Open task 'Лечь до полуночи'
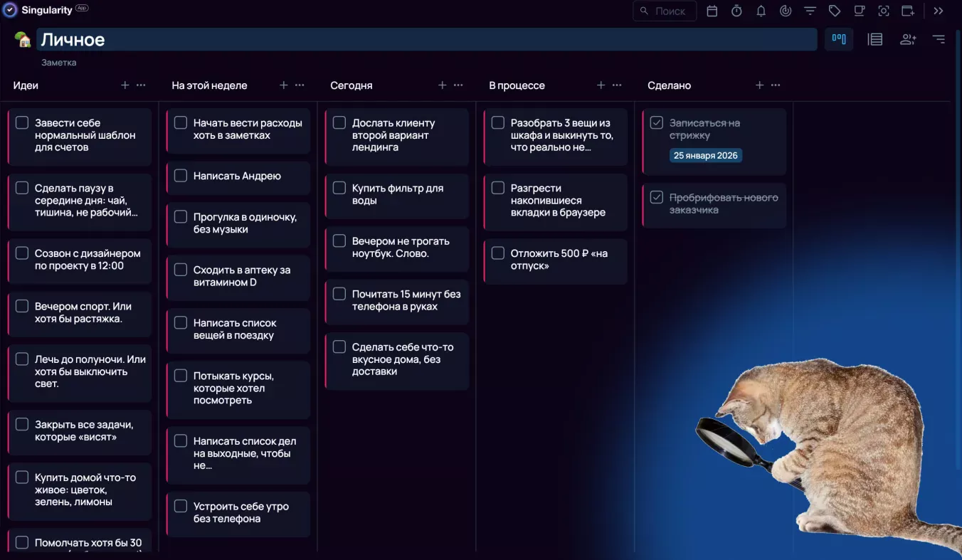962x560 pixels. coord(80,372)
